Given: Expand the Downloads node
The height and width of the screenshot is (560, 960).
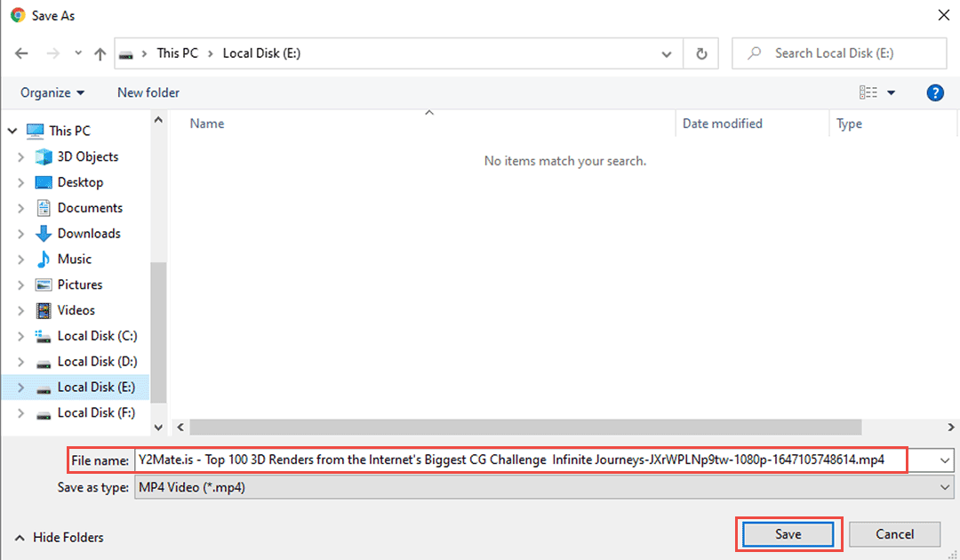Looking at the screenshot, I should (x=20, y=234).
